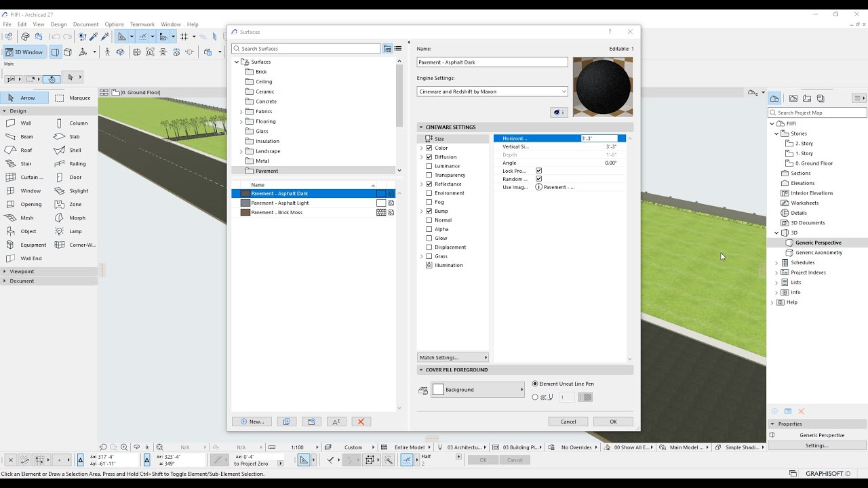The image size is (868, 488).
Task: Click the surface Name input field
Action: (x=492, y=62)
